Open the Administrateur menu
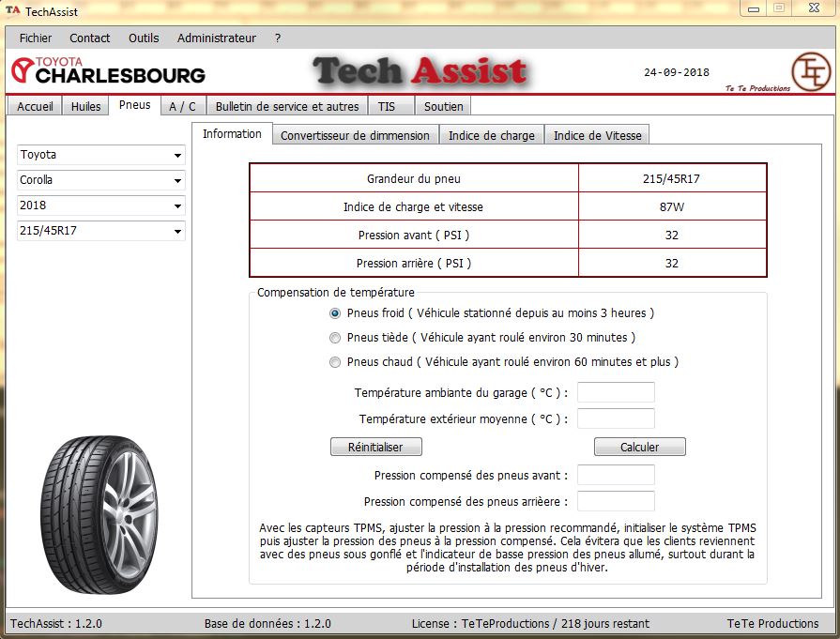This screenshot has width=840, height=639. [216, 38]
